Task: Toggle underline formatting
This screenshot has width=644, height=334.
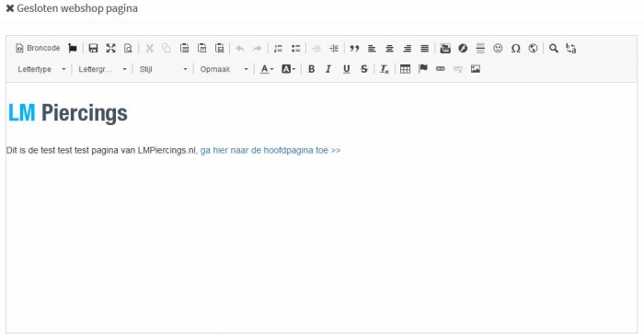Action: click(346, 69)
